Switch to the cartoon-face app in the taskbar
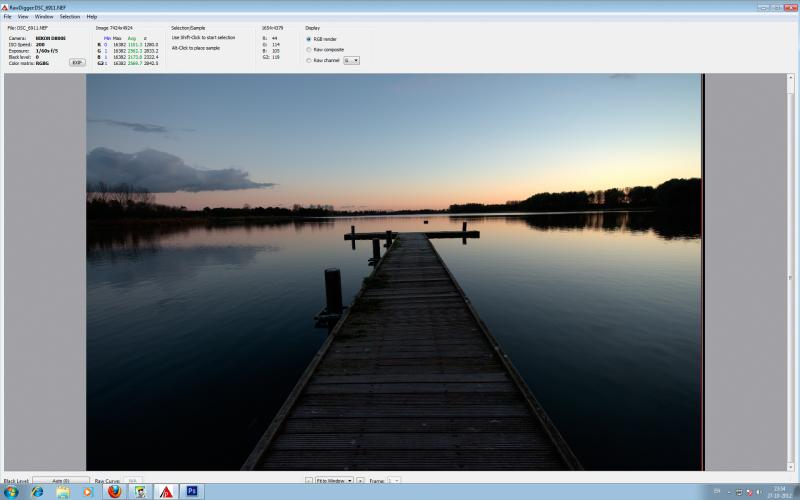Viewport: 800px width, 500px height. coord(140,491)
